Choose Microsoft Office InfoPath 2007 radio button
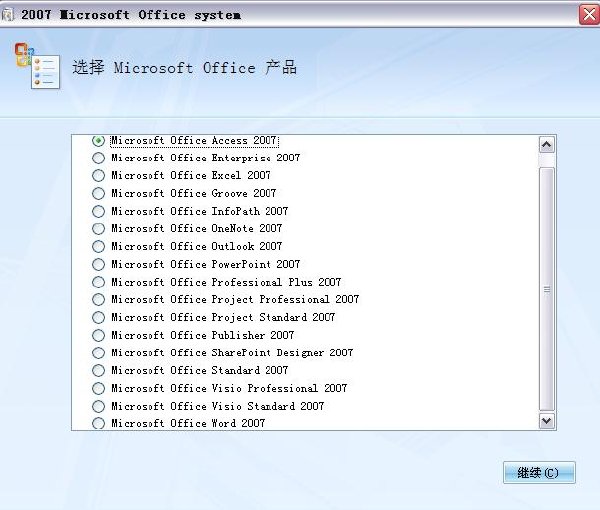Viewport: 600px width, 510px height. coord(98,211)
